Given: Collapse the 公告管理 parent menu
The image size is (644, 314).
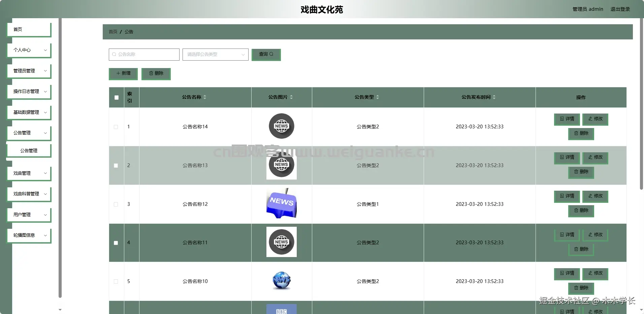Looking at the screenshot, I should tap(29, 133).
